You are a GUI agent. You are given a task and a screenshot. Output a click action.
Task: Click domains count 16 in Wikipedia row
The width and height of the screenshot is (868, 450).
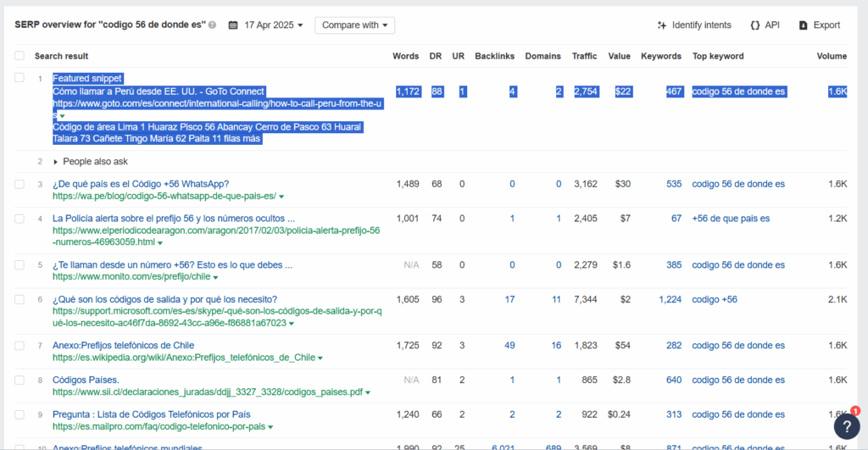point(556,346)
